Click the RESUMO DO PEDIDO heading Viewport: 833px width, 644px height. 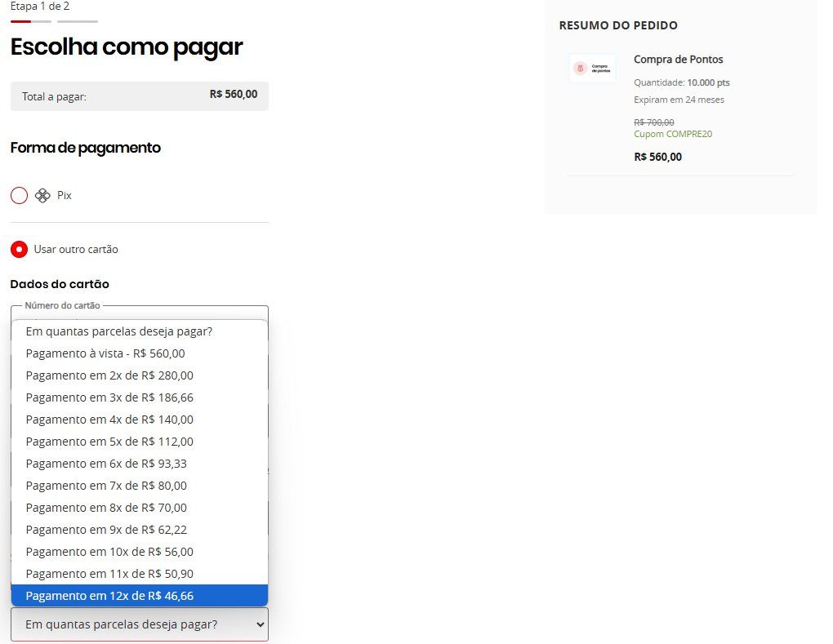[618, 25]
